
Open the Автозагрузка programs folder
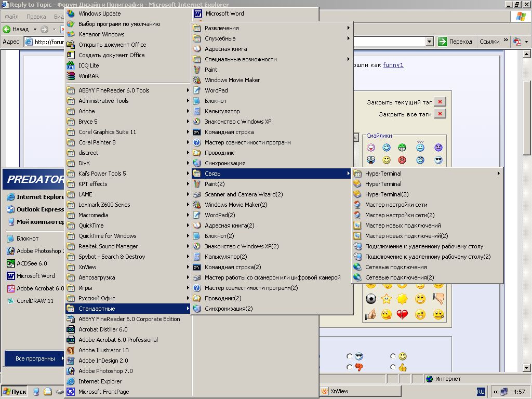(128, 277)
